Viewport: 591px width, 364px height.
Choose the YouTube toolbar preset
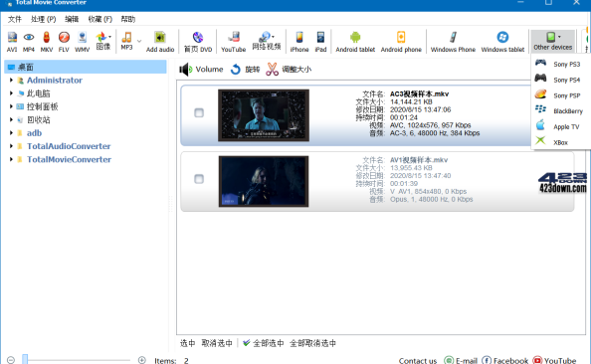[233, 42]
